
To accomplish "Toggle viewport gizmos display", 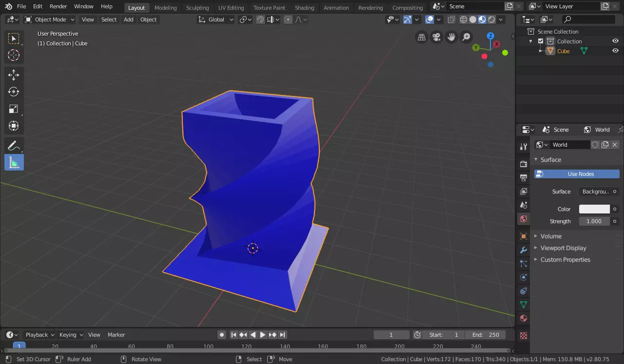I will pyautogui.click(x=407, y=19).
